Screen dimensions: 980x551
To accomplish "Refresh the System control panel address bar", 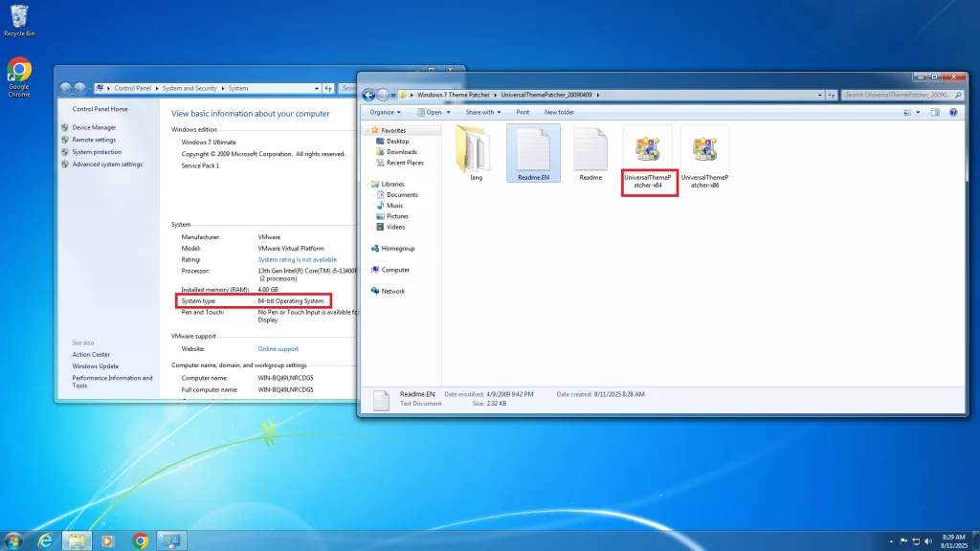I will pos(328,88).
